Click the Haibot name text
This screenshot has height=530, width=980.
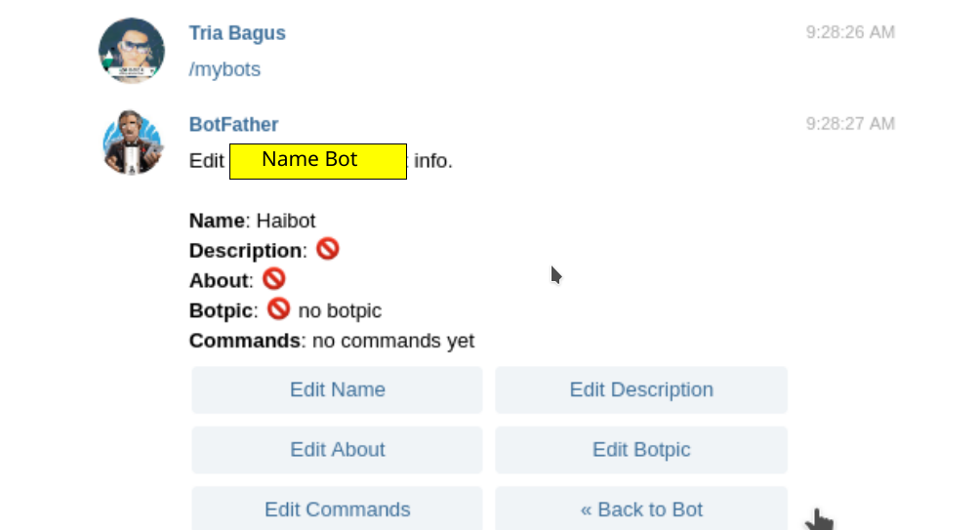click(x=286, y=221)
